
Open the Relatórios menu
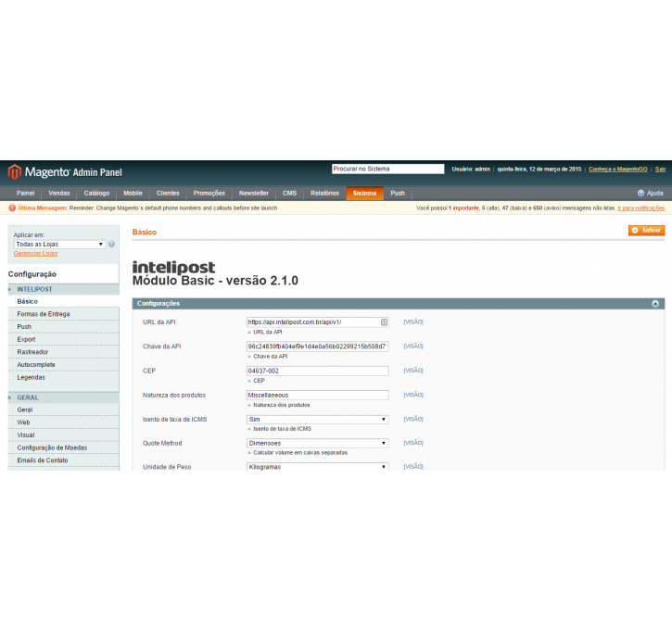pyautogui.click(x=324, y=193)
